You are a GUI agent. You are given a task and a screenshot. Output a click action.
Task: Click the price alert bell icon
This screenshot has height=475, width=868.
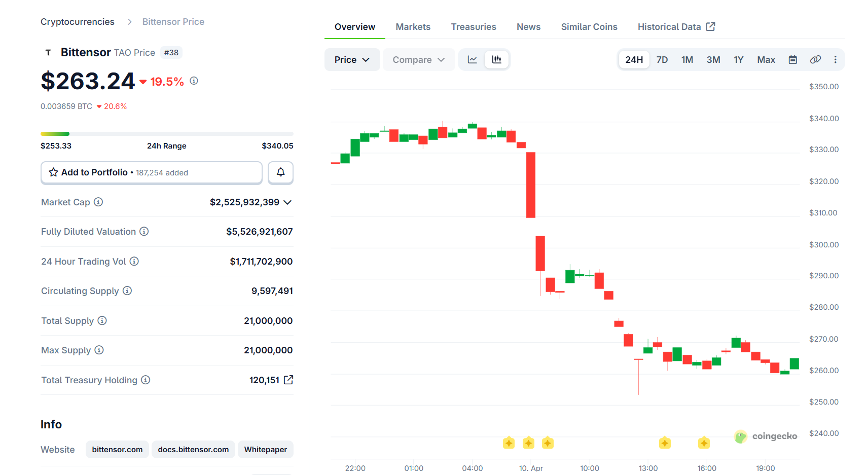280,172
